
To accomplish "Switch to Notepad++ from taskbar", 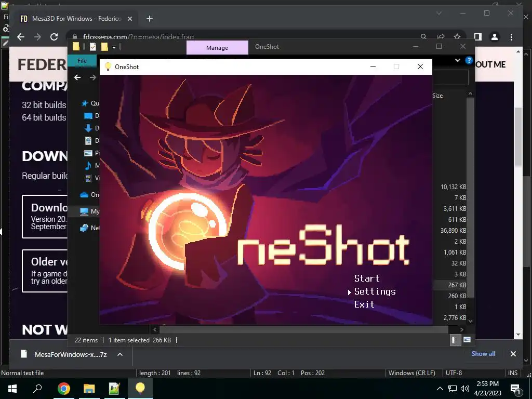I will [x=114, y=389].
